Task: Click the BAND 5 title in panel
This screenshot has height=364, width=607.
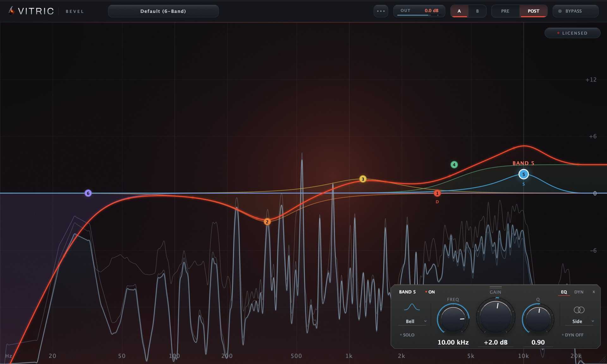Action: (407, 292)
